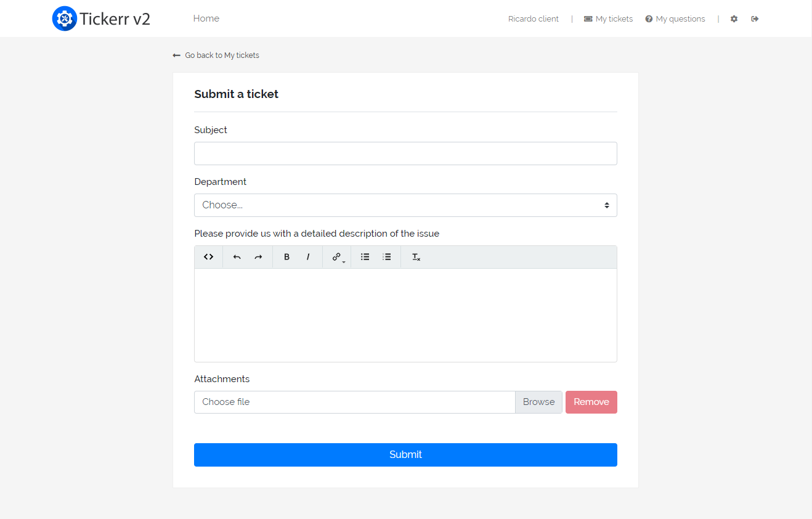Viewport: 812px width, 519px height.
Task: Click the logout icon in the navbar
Action: pos(755,18)
